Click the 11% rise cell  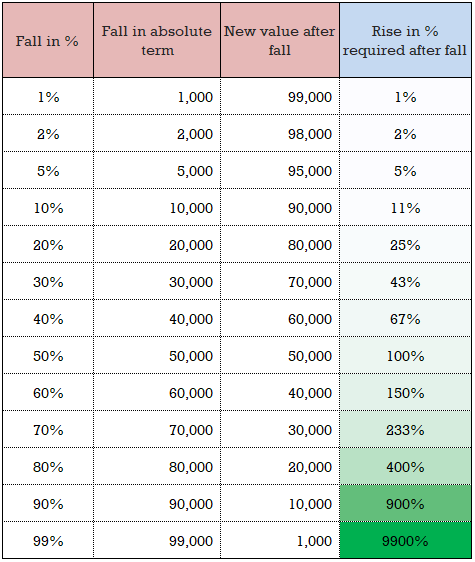click(x=405, y=207)
